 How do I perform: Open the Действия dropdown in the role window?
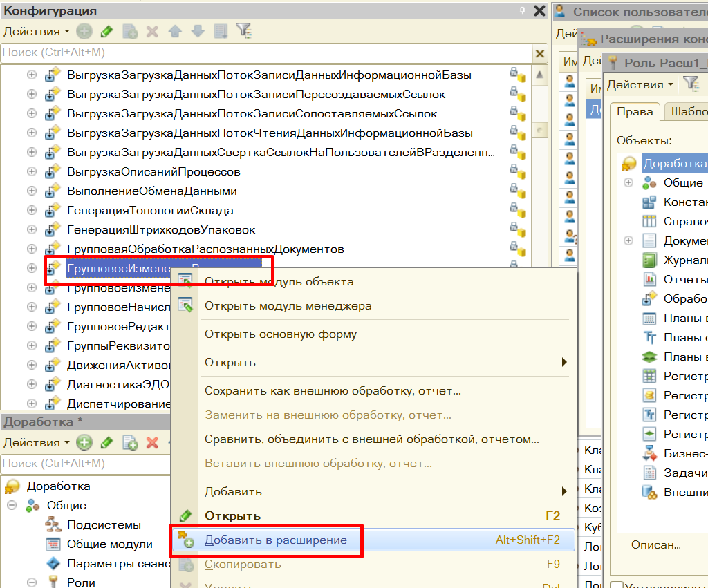[640, 84]
